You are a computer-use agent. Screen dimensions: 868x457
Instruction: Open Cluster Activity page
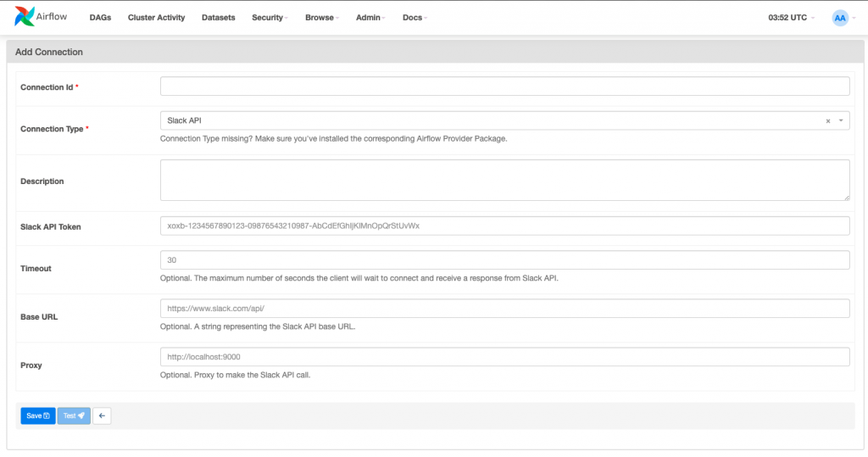click(x=156, y=18)
